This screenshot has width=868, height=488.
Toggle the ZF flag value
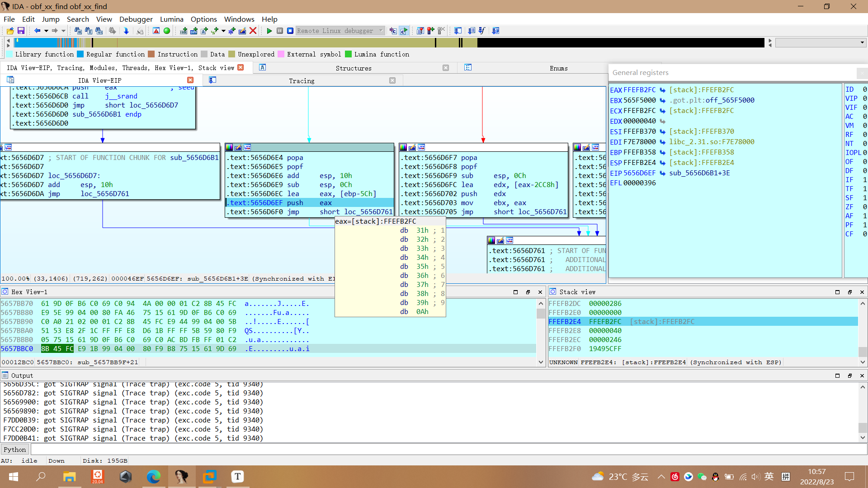point(864,207)
